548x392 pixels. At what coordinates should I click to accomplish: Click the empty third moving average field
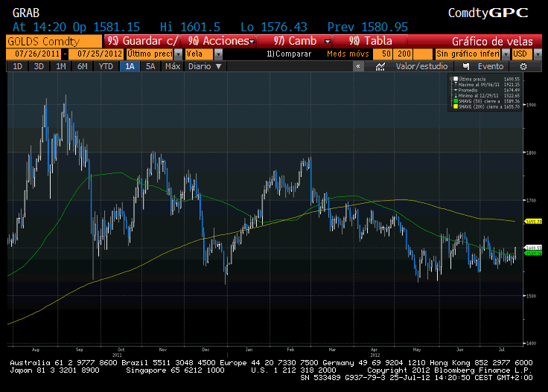pos(423,54)
